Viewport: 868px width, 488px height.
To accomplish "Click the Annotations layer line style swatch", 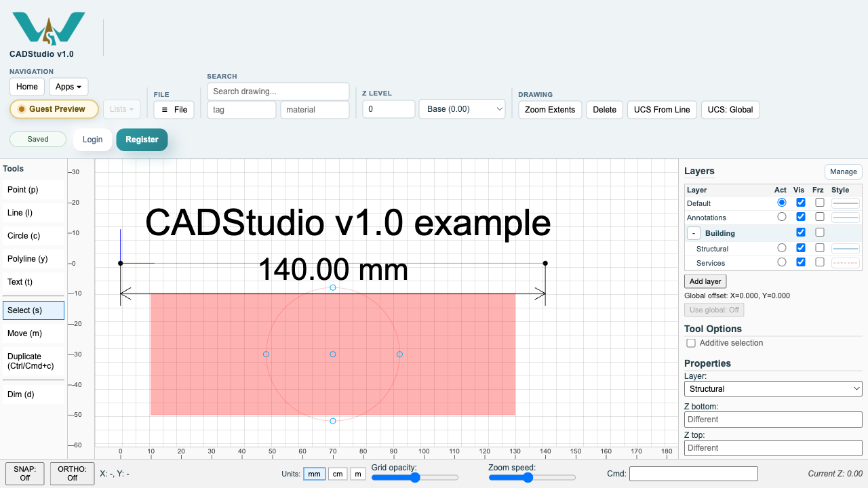I will pyautogui.click(x=846, y=218).
